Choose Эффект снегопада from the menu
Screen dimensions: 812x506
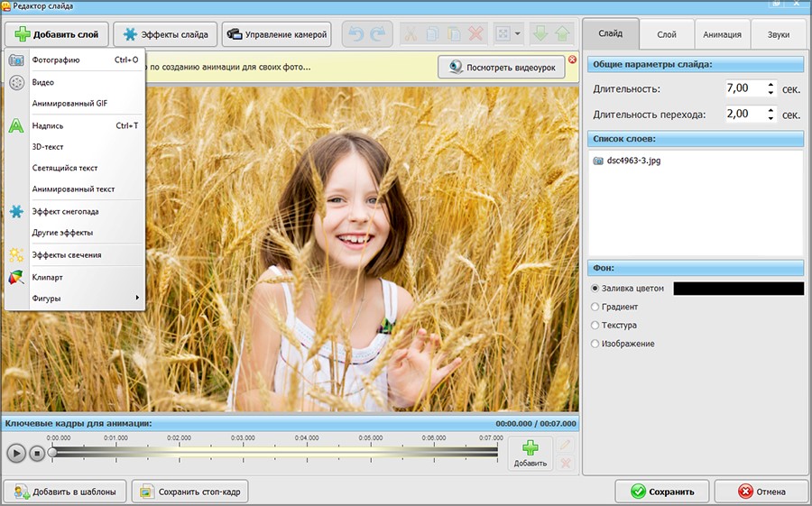[x=65, y=211]
